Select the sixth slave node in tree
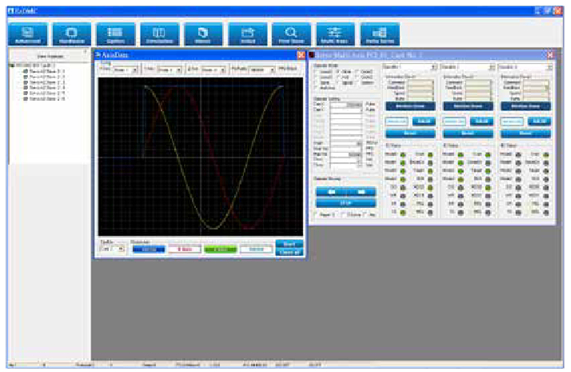 pyautogui.click(x=44, y=99)
